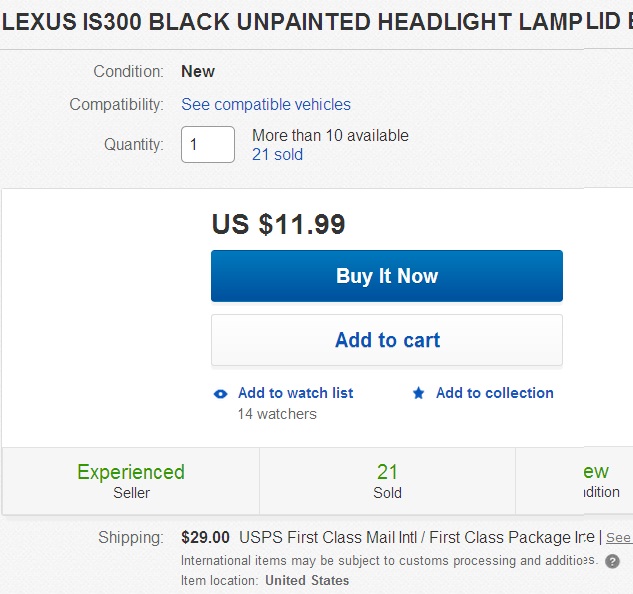Focus the Quantity input field
The image size is (633, 594).
(x=207, y=145)
